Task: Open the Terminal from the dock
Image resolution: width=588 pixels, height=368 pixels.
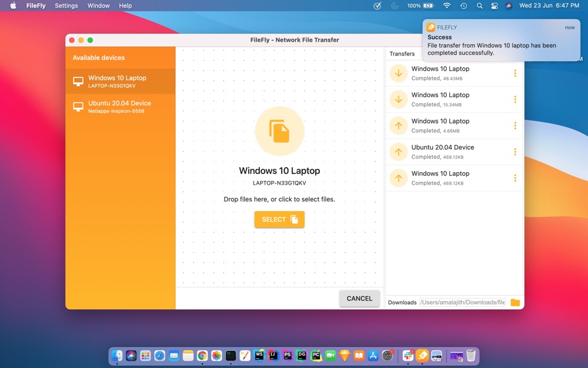Action: [x=231, y=355]
